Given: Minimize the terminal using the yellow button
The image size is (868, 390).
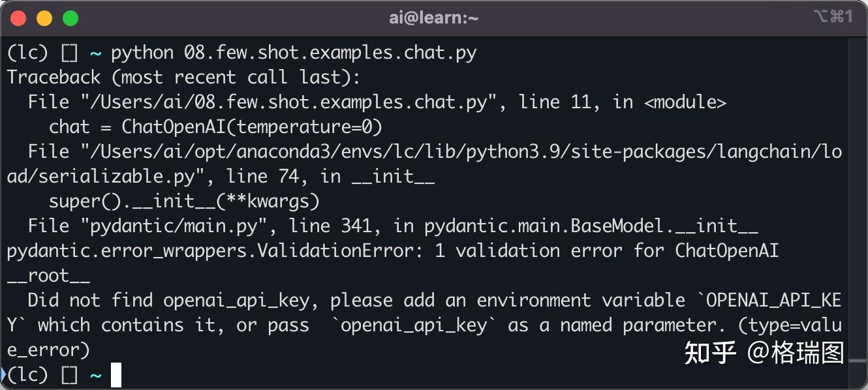Looking at the screenshot, I should click(x=44, y=18).
